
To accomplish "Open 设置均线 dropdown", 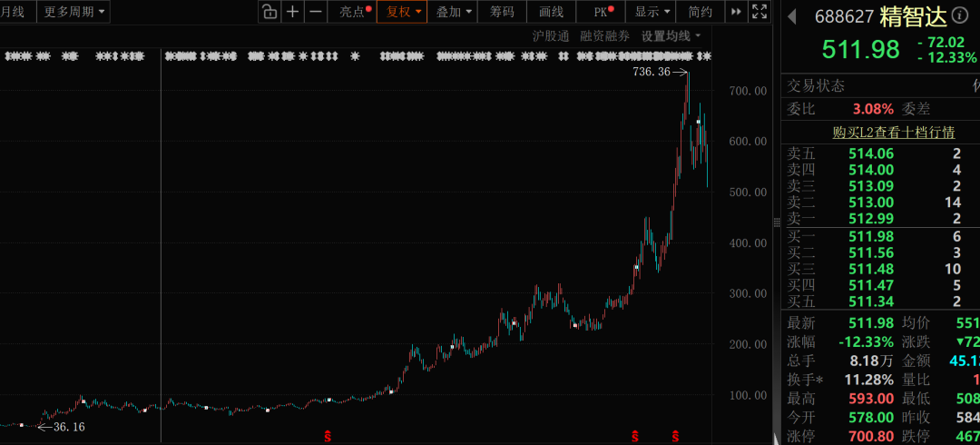I will pyautogui.click(x=671, y=36).
